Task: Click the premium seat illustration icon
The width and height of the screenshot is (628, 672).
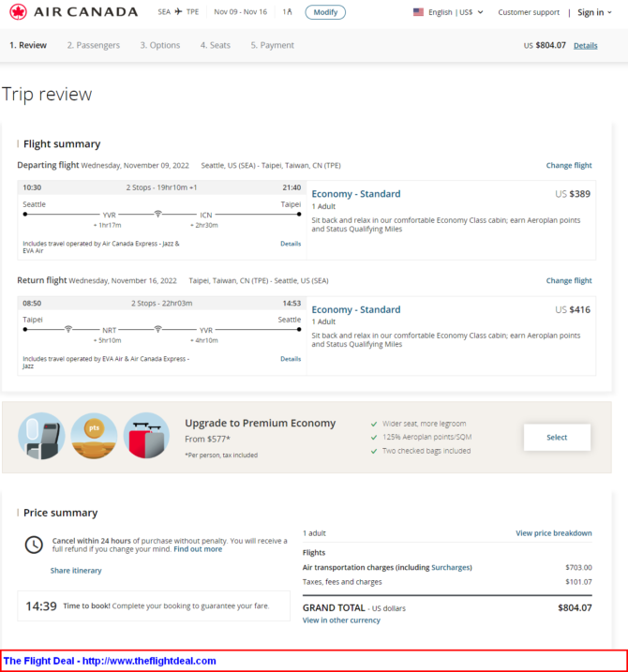Action: [x=41, y=436]
